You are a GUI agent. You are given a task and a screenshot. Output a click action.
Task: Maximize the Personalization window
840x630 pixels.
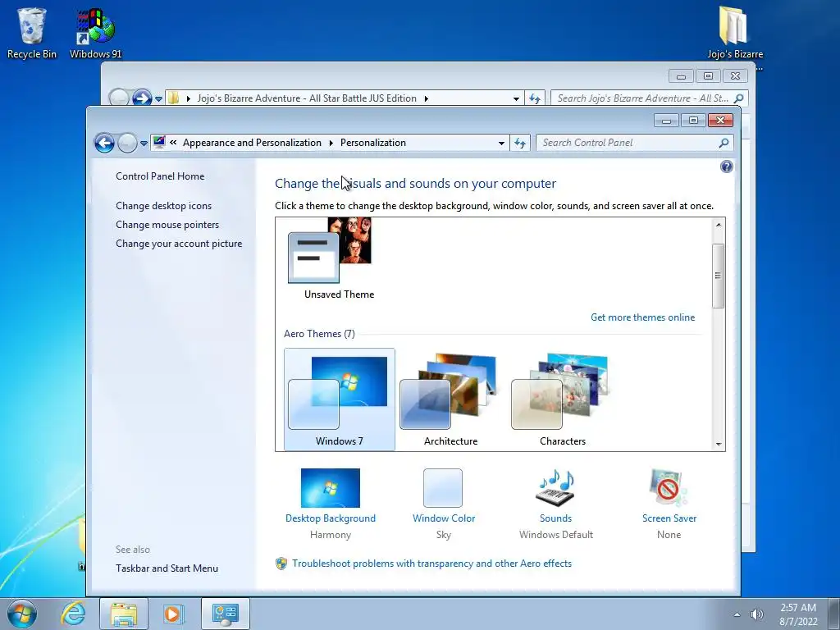693,120
